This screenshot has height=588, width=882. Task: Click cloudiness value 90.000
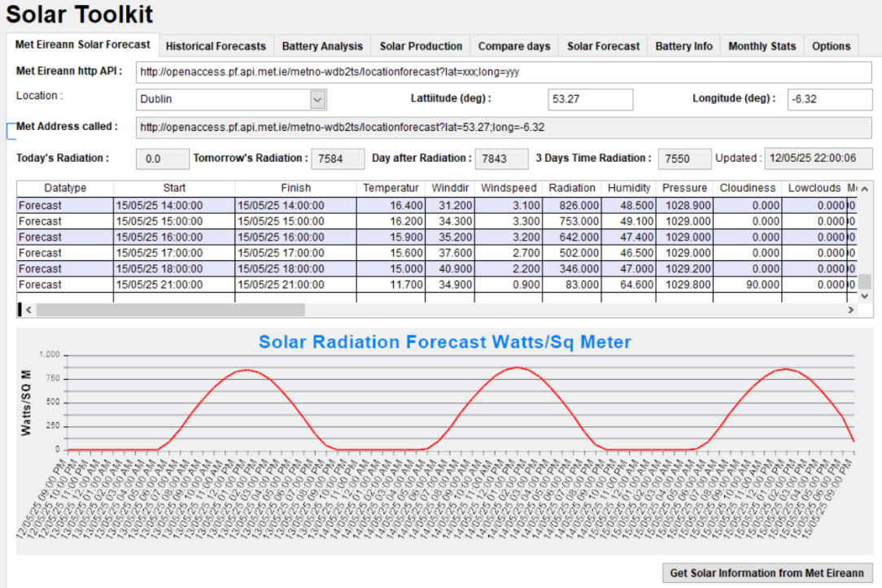748,285
